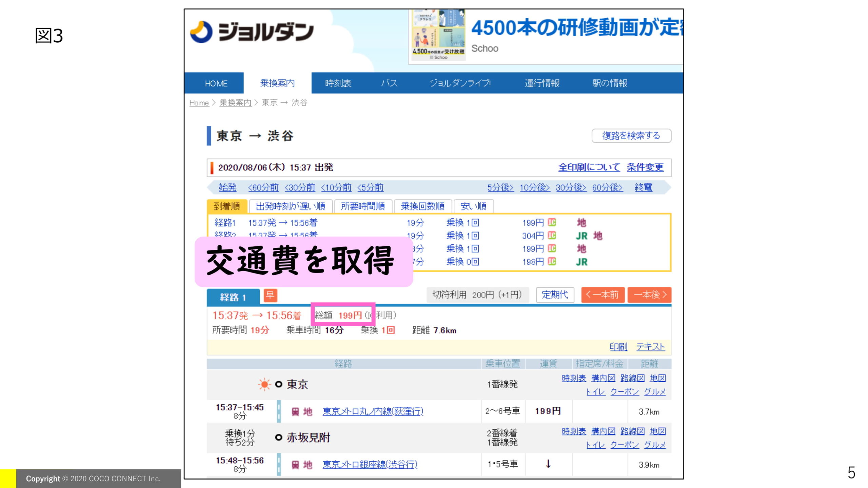The image size is (868, 488).
Task: Open 時刻表 link for 赤坂見附 station
Action: (574, 431)
